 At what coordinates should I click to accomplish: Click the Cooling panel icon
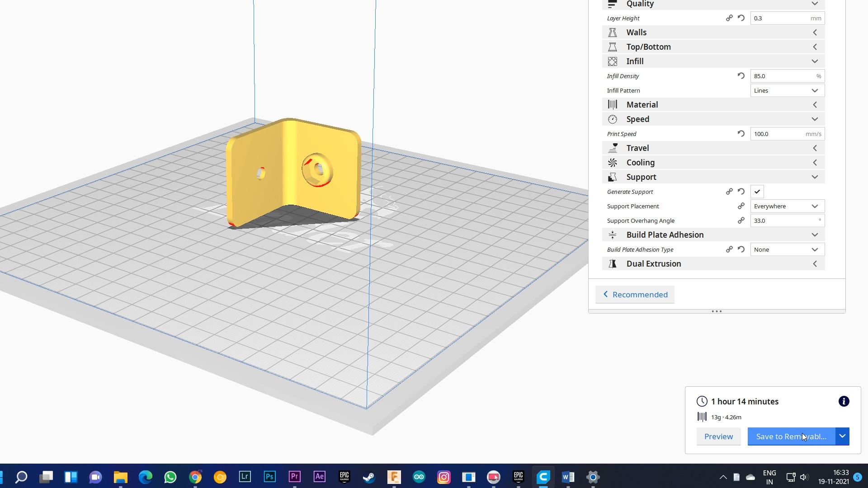click(612, 162)
